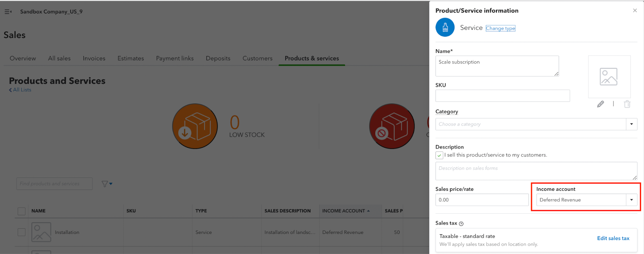Open the filter funnel icon
Image resolution: width=644 pixels, height=254 pixels.
point(106,184)
